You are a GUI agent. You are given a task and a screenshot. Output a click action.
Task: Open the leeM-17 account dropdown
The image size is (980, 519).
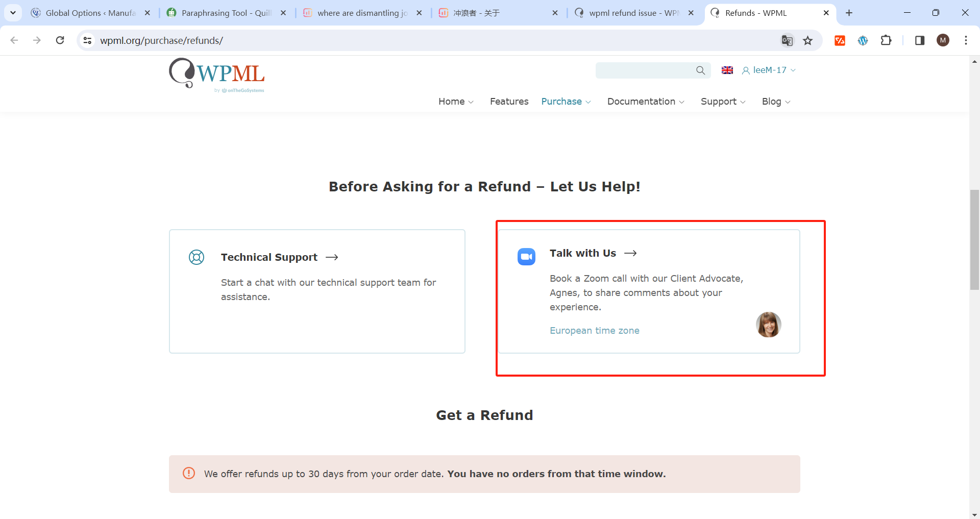769,70
